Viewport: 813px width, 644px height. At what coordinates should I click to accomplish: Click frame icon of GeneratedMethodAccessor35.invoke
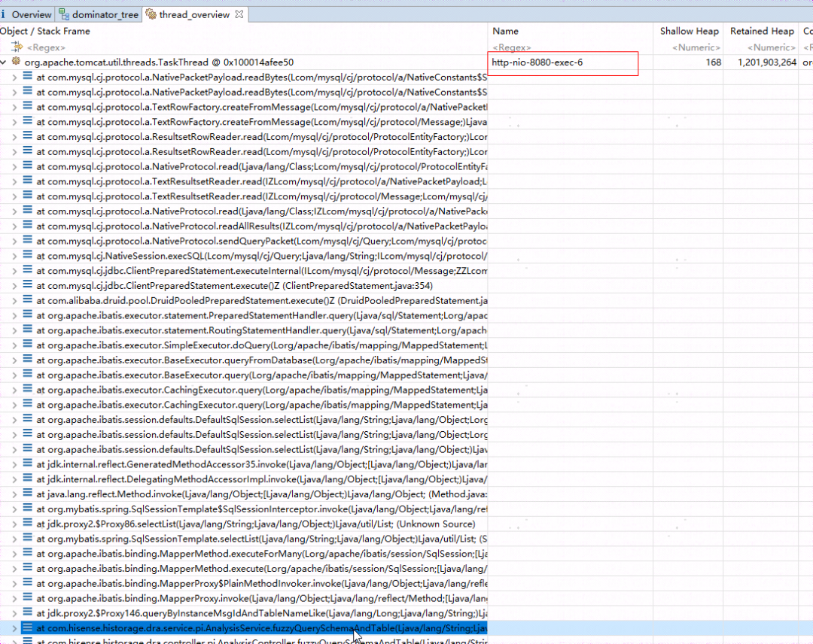28,463
